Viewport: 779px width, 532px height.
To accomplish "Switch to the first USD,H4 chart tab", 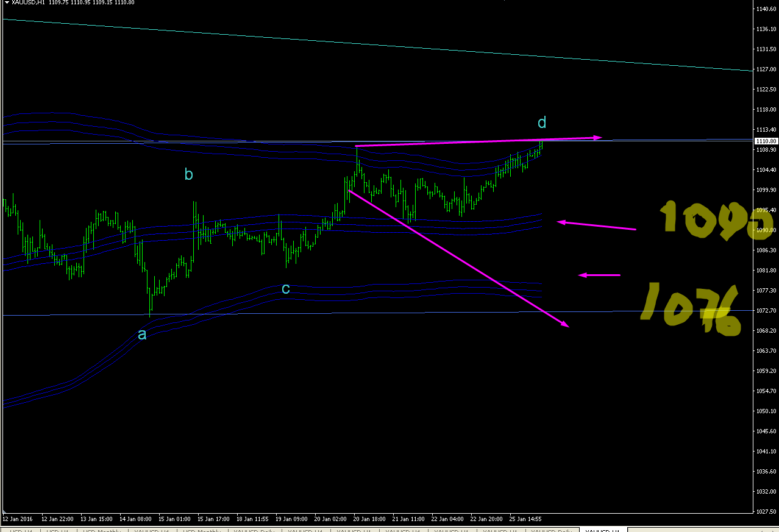I will [20, 530].
